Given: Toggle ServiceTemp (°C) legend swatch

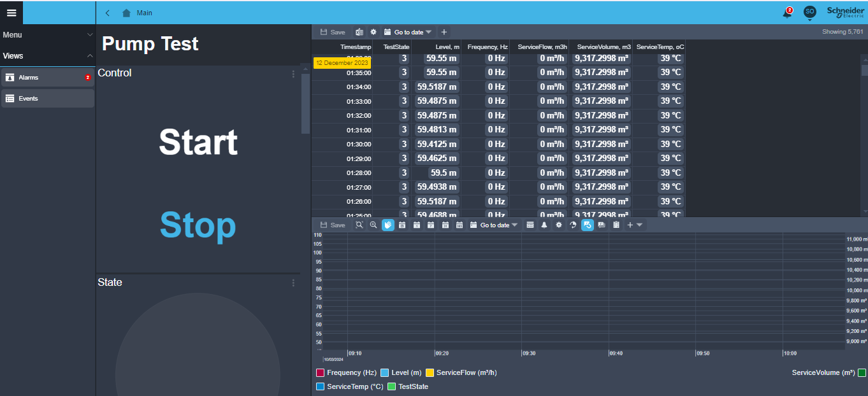Looking at the screenshot, I should [x=321, y=386].
